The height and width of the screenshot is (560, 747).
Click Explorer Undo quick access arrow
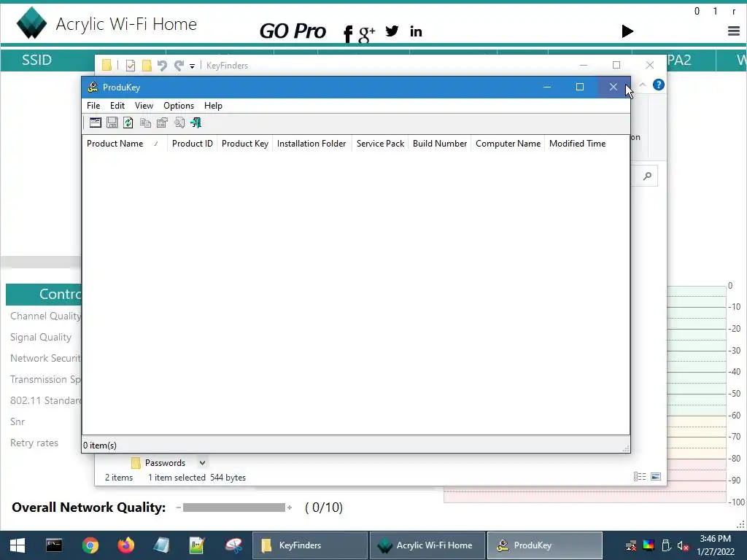pos(162,66)
